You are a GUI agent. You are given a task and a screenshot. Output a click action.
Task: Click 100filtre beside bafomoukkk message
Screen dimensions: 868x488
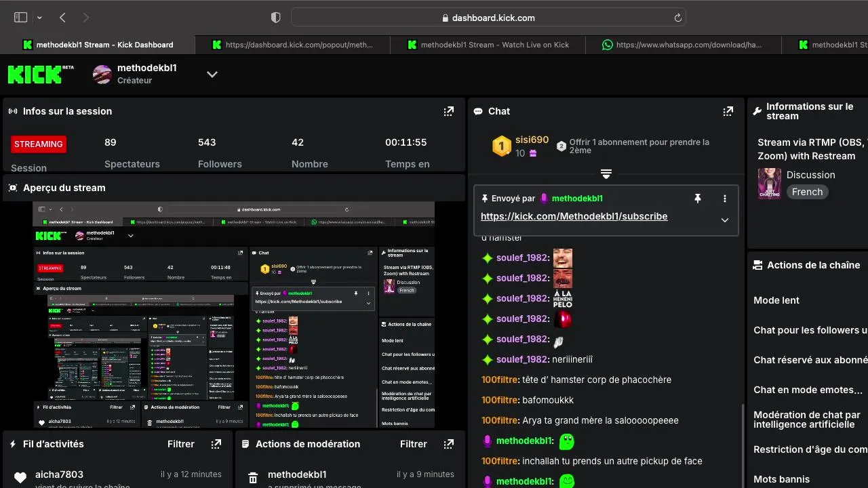tap(500, 400)
